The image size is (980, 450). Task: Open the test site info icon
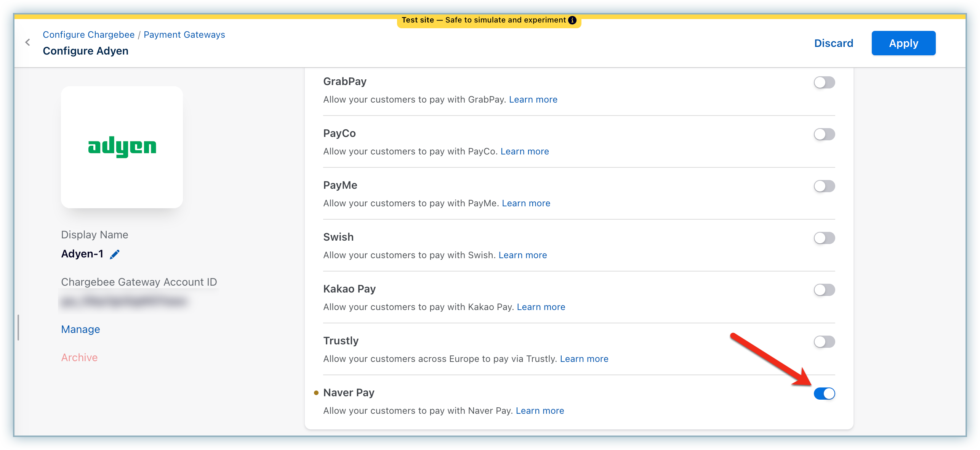pyautogui.click(x=572, y=20)
